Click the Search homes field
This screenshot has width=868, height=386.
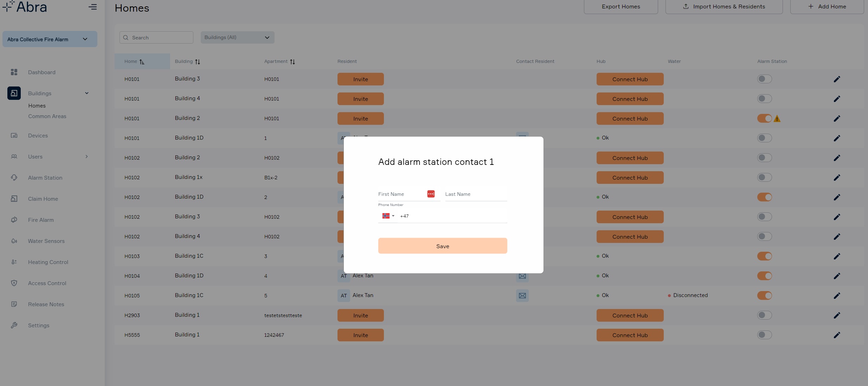156,37
